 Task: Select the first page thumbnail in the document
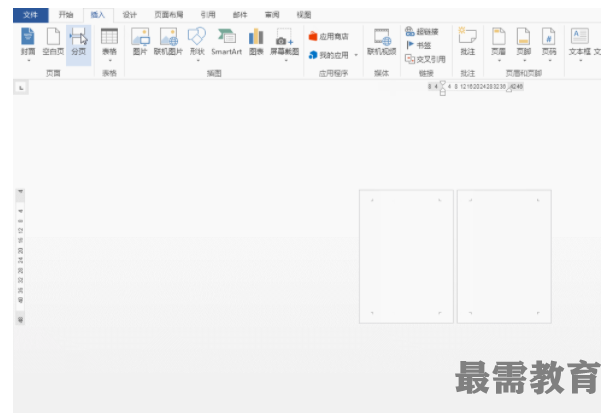(406, 256)
